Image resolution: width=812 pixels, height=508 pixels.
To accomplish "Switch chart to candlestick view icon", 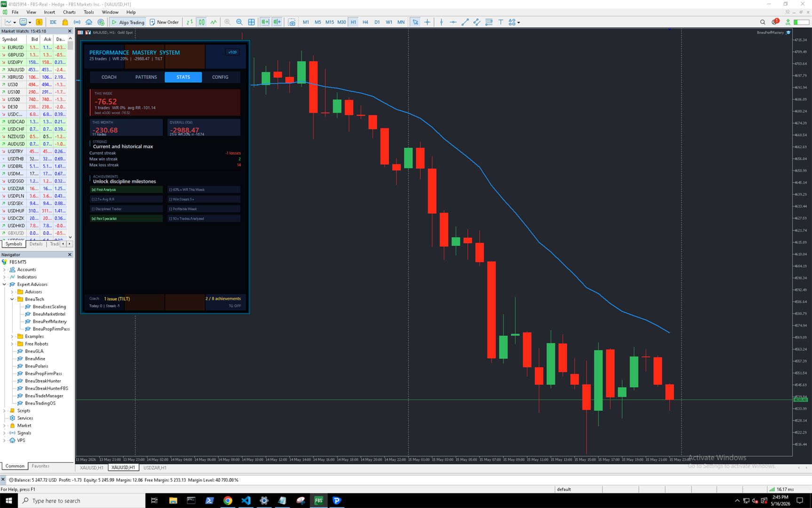I will (x=202, y=22).
